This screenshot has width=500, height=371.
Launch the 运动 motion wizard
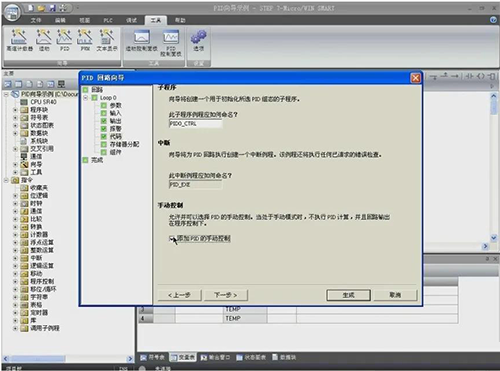click(44, 40)
